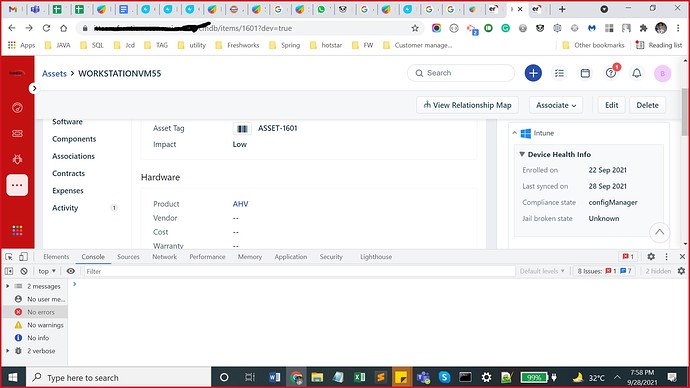Viewport: 690px width, 388px height.
Task: Open the Default levels dropdown
Action: (542, 271)
